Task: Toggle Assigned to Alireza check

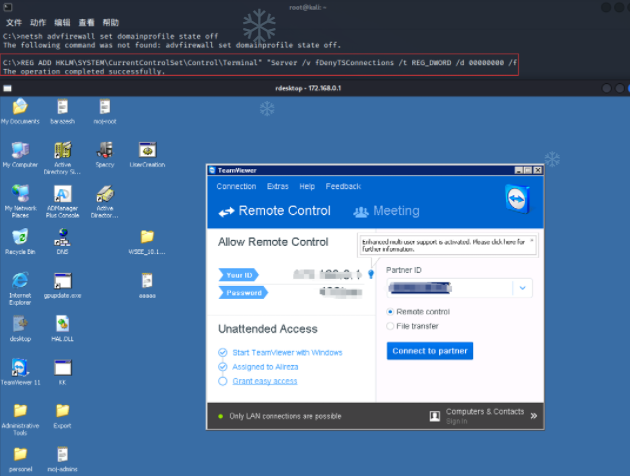Action: [x=223, y=367]
